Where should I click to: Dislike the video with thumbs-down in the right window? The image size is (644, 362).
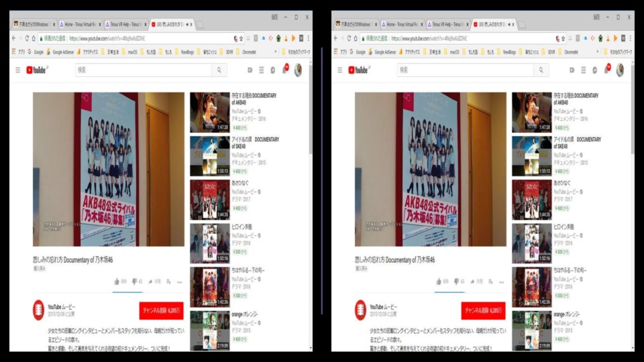click(x=456, y=282)
